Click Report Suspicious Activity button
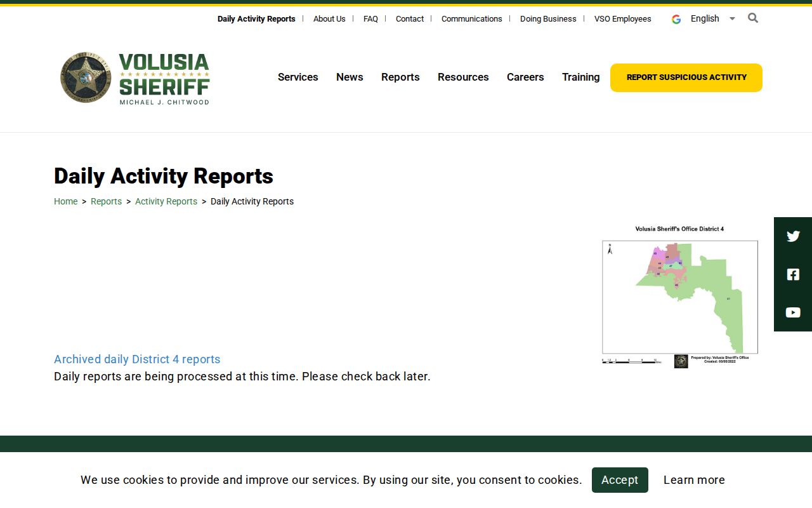 pos(686,77)
